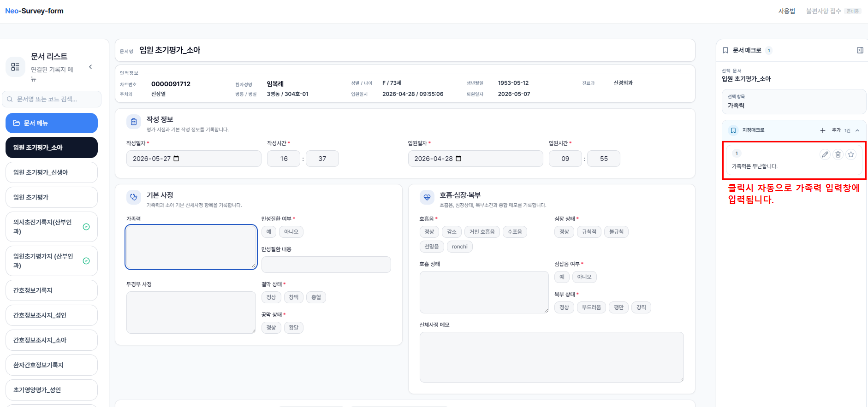This screenshot has width=868, height=407.
Task: Open 입원 초기평가_신생아 document
Action: pyautogui.click(x=52, y=172)
